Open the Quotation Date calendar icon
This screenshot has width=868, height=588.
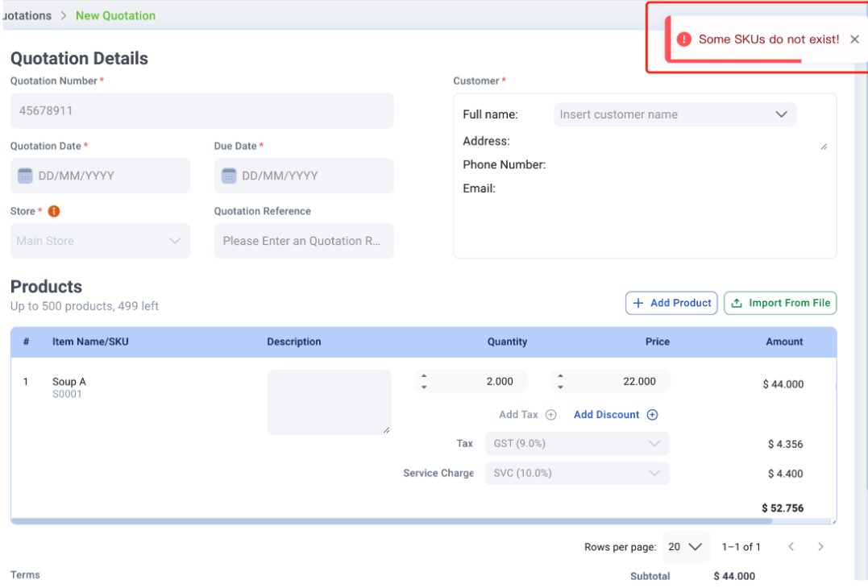click(25, 176)
